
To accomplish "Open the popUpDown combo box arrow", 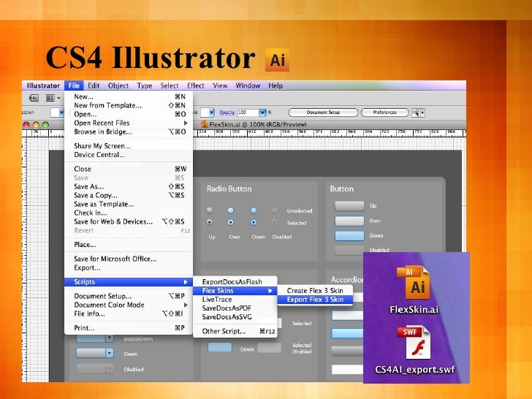I will [110, 338].
